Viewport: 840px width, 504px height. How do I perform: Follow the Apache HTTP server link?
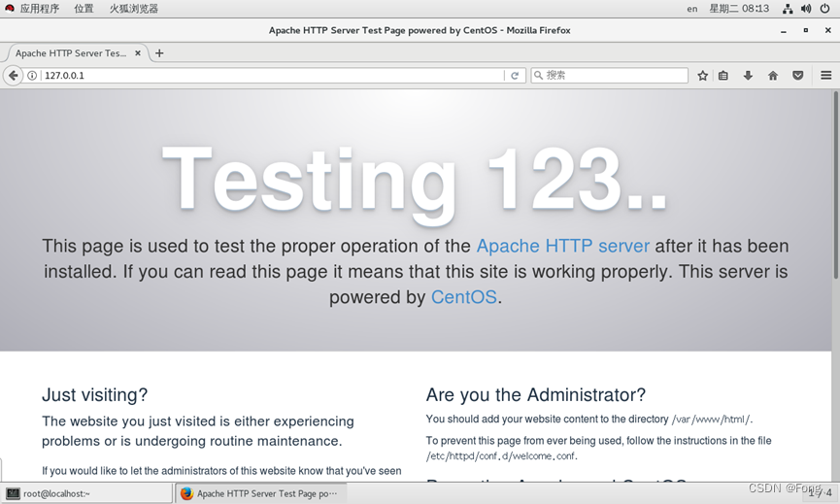(x=563, y=246)
